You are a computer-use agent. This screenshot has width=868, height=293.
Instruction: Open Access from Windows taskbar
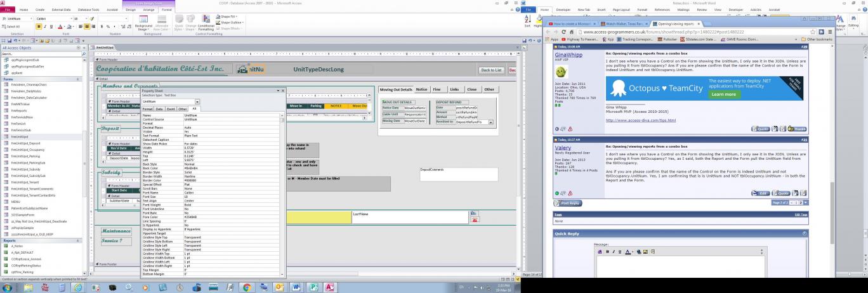coord(329,287)
